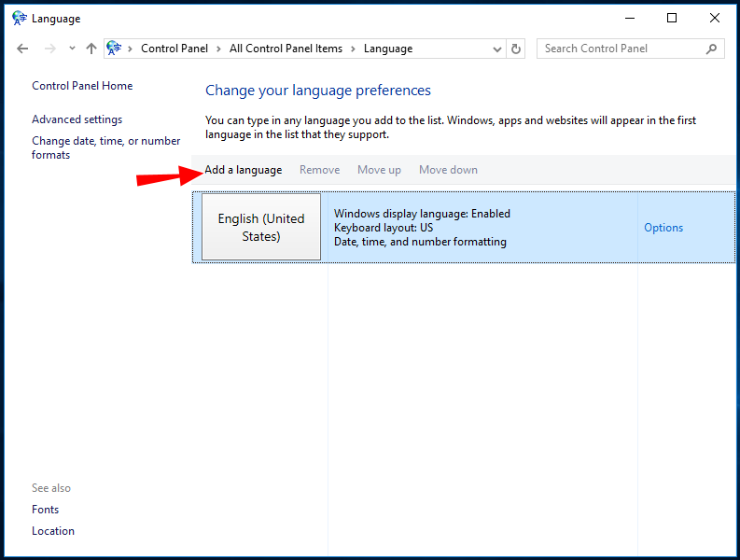This screenshot has width=740, height=560.
Task: Click the Language globe icon in address bar
Action: click(x=114, y=48)
